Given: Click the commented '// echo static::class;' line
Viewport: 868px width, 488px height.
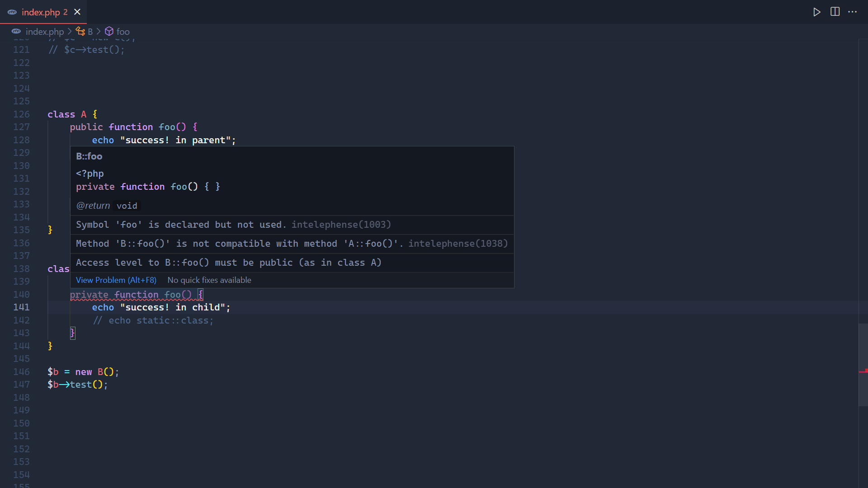Looking at the screenshot, I should click(x=153, y=320).
